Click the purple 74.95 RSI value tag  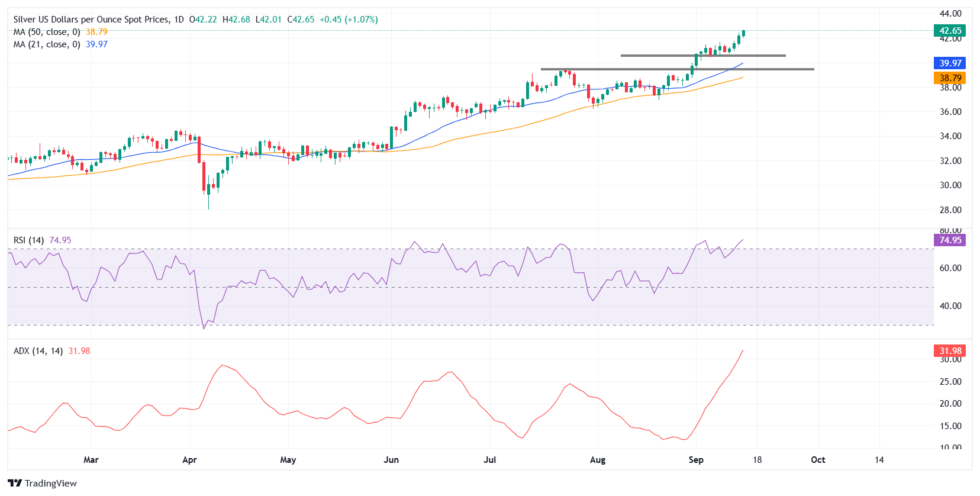[x=949, y=240]
